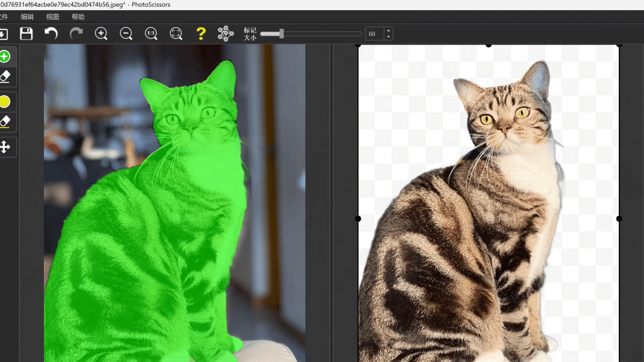Viewport: 644px width, 362px height.
Task: Click the Save floppy disk icon
Action: click(x=26, y=34)
